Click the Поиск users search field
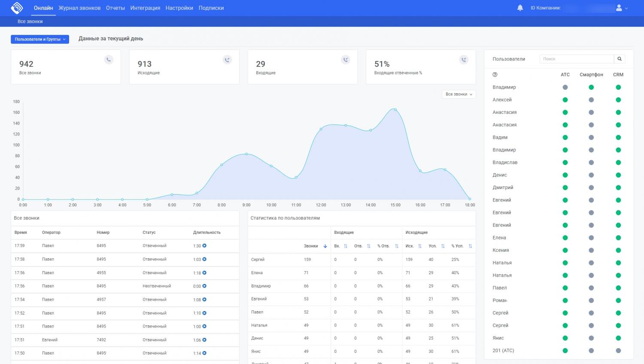Viewport: 644px width, 364px height. click(x=576, y=59)
